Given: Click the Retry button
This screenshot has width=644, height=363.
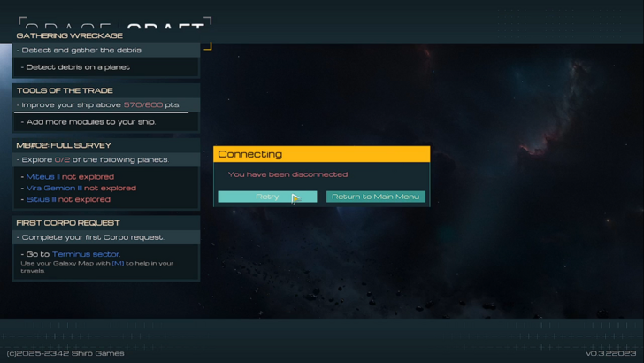Looking at the screenshot, I should (x=267, y=197).
